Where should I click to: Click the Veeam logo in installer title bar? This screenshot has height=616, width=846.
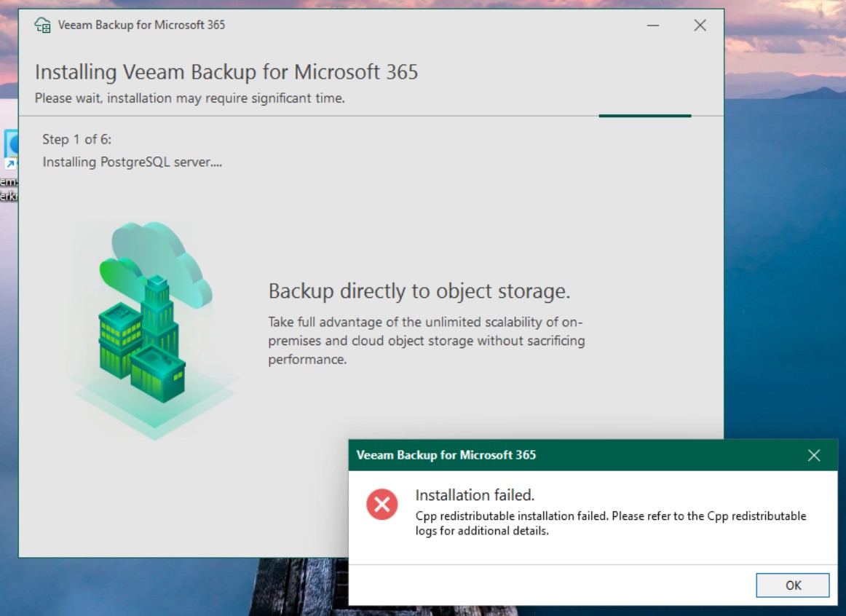[x=43, y=25]
